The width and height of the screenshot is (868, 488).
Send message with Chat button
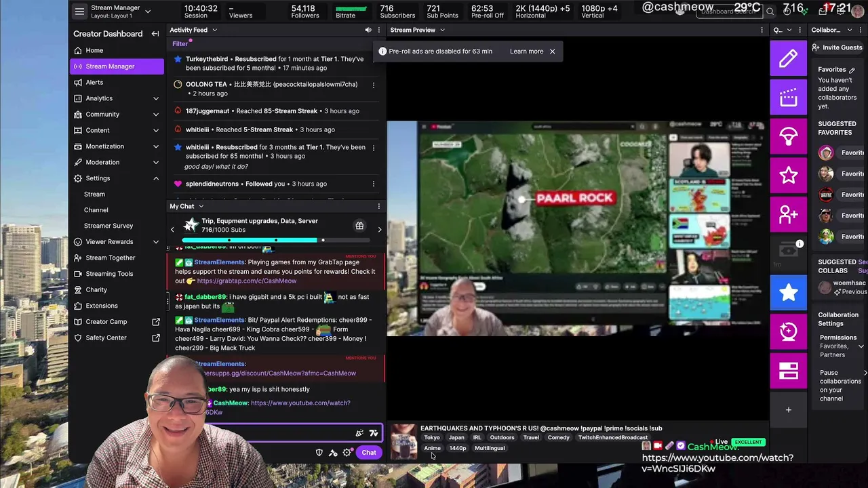369,453
